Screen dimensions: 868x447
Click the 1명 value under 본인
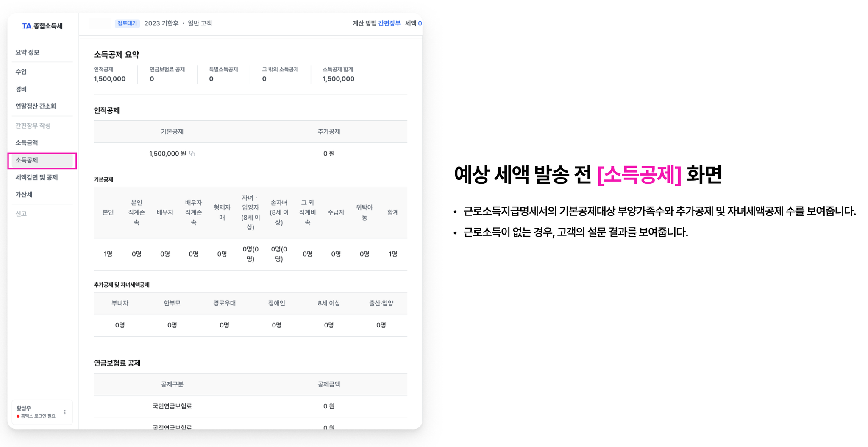pyautogui.click(x=108, y=254)
